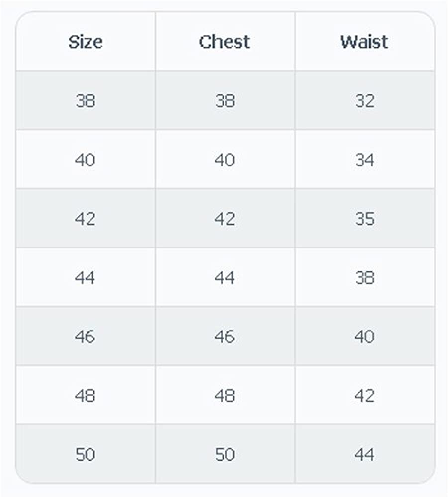The width and height of the screenshot is (448, 497).
Task: Select chest value 44 cell
Action: (225, 278)
